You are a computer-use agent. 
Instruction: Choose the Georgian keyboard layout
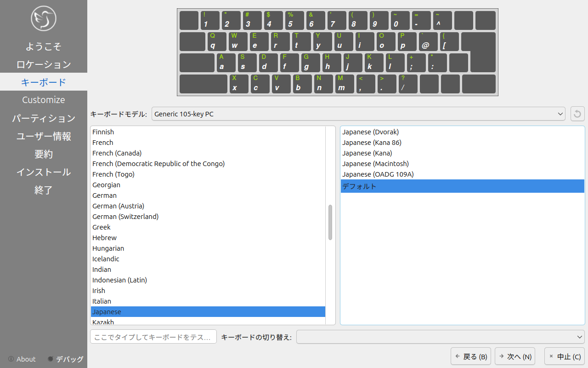point(208,185)
